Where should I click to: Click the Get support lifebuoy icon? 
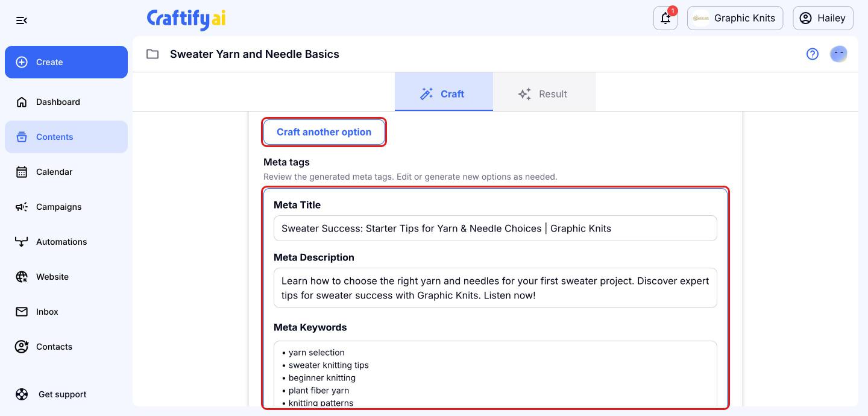(x=22, y=394)
